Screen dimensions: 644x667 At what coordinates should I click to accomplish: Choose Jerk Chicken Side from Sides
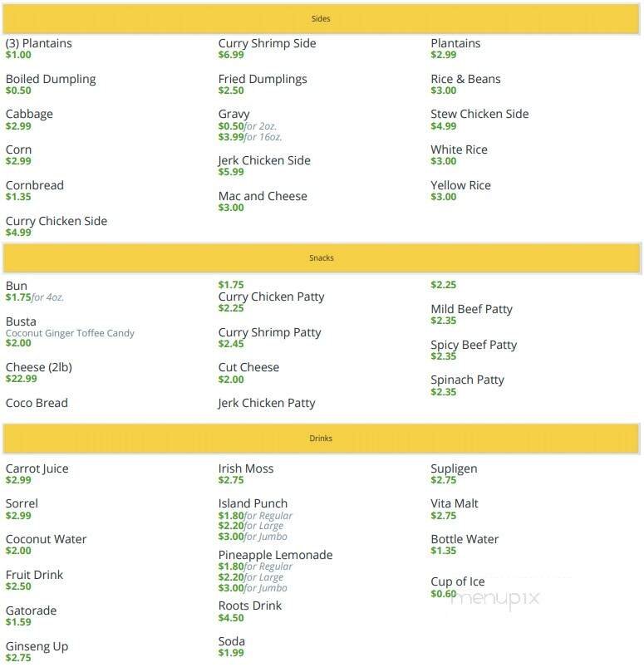(266, 160)
